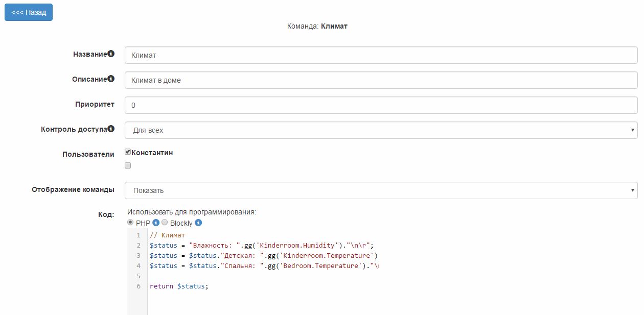This screenshot has width=644, height=315.
Task: Uncheck the Константин user checkbox
Action: [128, 152]
